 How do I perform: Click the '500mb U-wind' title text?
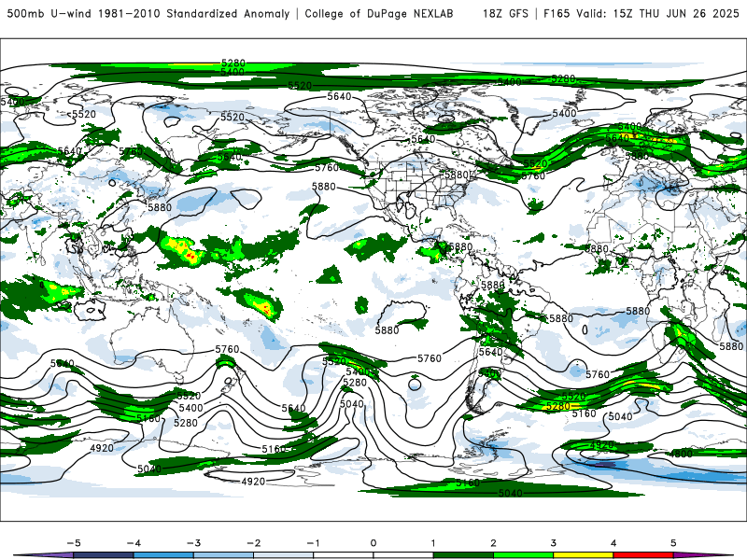(x=50, y=13)
